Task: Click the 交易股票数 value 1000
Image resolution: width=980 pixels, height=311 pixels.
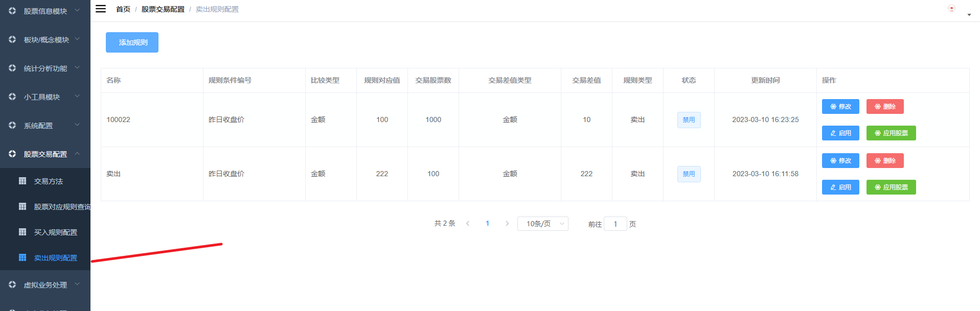Action: pyautogui.click(x=433, y=119)
